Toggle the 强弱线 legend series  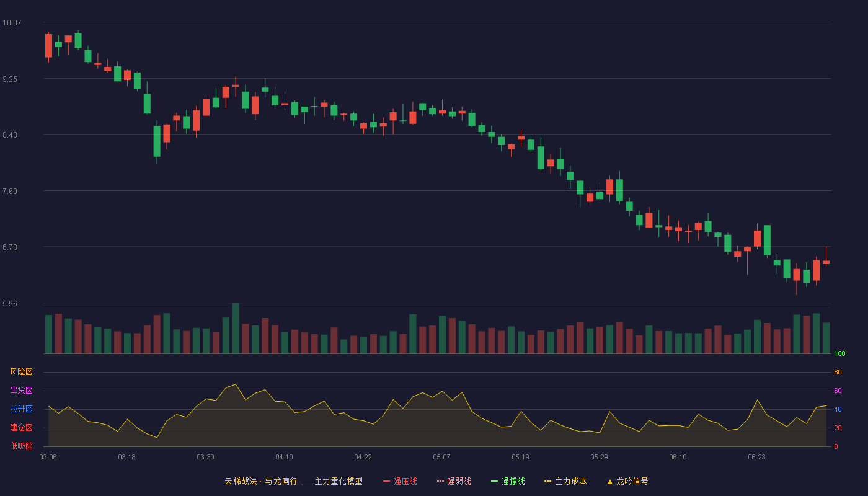[454, 481]
